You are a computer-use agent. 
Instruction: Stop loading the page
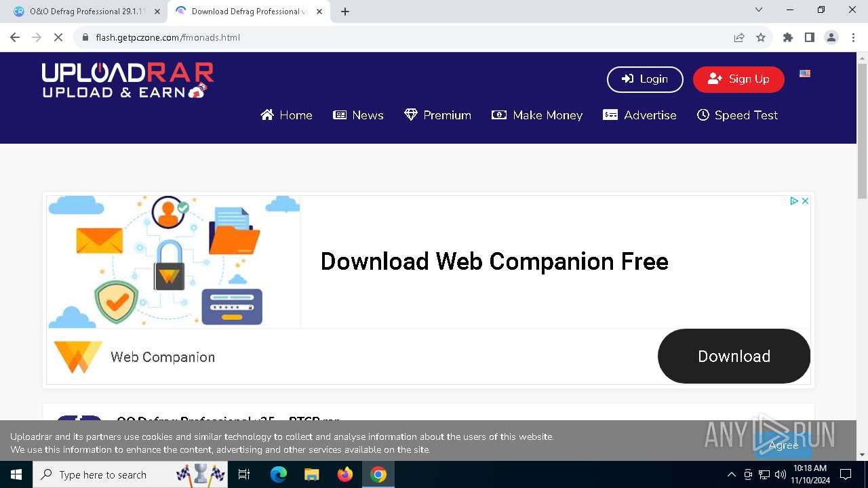coord(58,37)
